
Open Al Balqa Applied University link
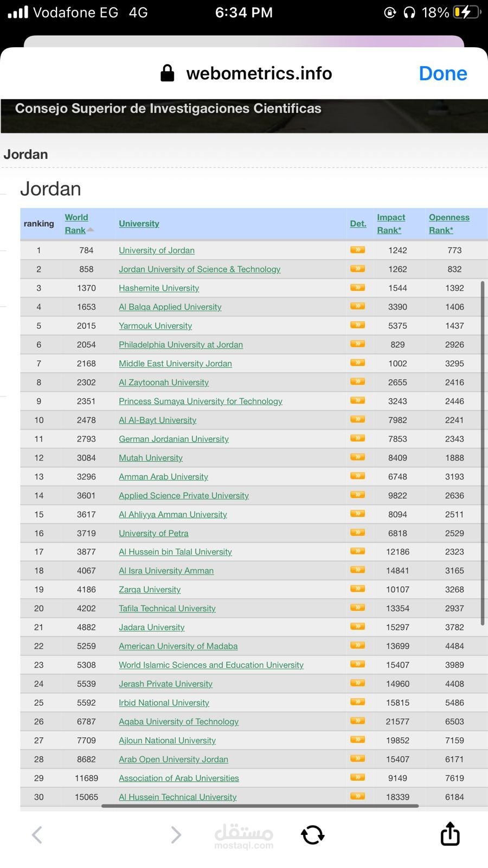click(170, 307)
